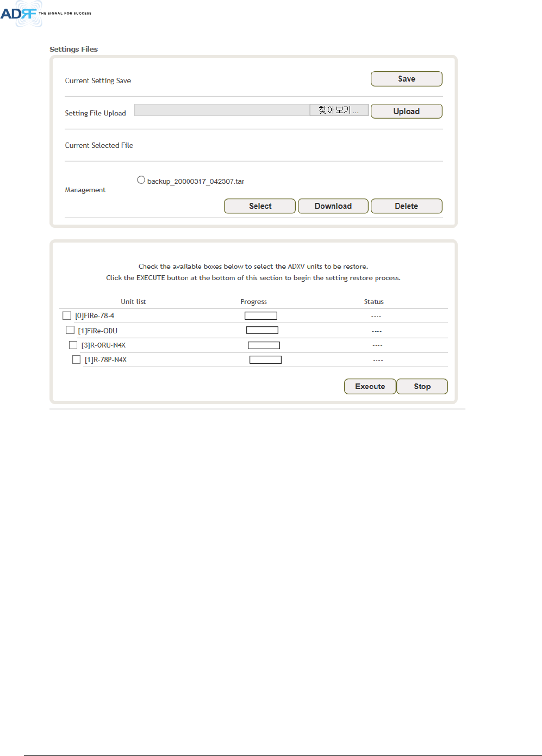The height and width of the screenshot is (756, 542).
Task: Click the progress bar for [3]R-ORU-N4X
Action: point(264,345)
